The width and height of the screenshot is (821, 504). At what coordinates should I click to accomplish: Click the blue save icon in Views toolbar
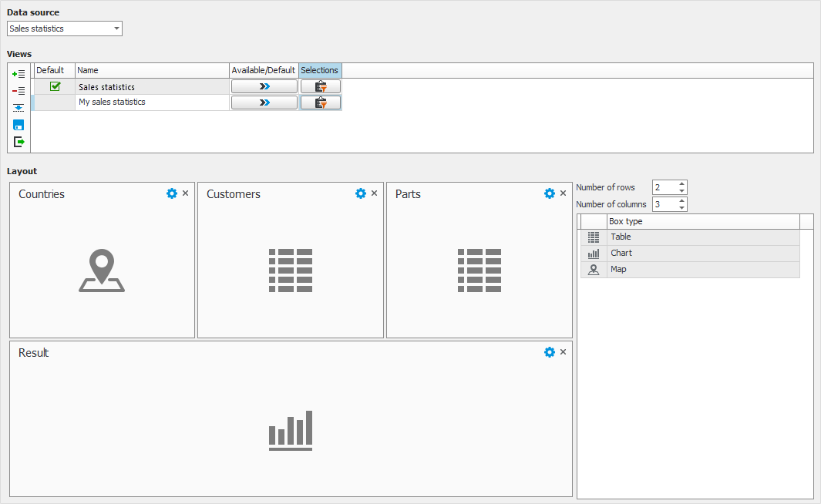[x=19, y=125]
